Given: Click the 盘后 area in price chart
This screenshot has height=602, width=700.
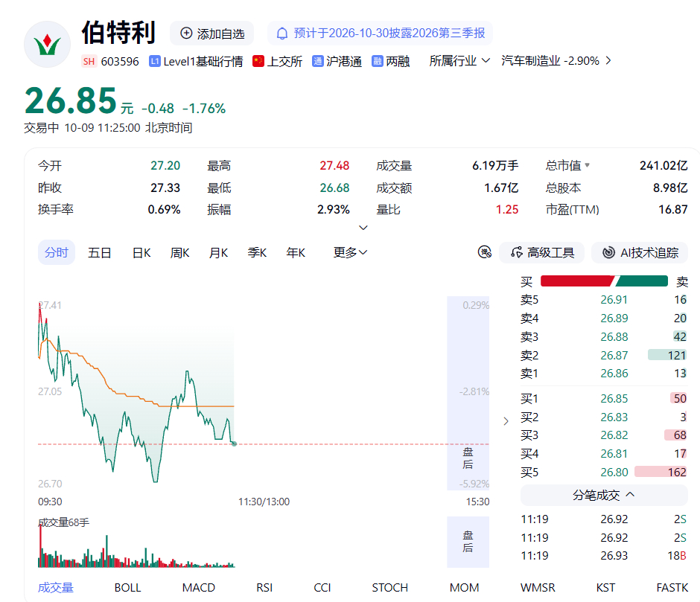Looking at the screenshot, I should (468, 393).
